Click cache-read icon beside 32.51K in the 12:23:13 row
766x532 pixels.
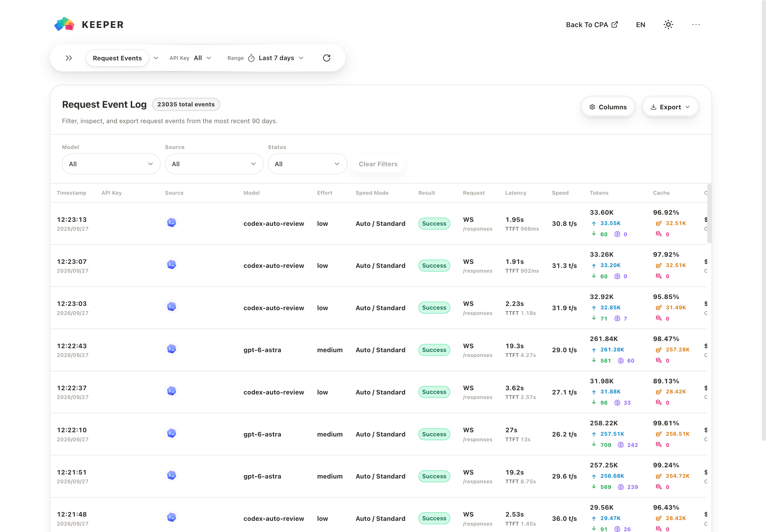click(x=659, y=223)
